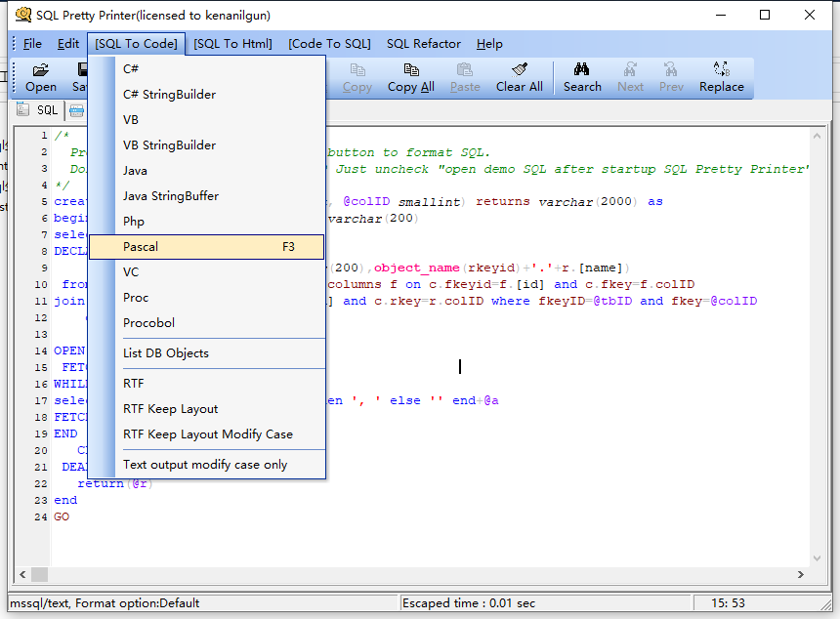The image size is (840, 619).
Task: Click 'Escaped time : 0.01 sec' status text
Action: coord(469,603)
